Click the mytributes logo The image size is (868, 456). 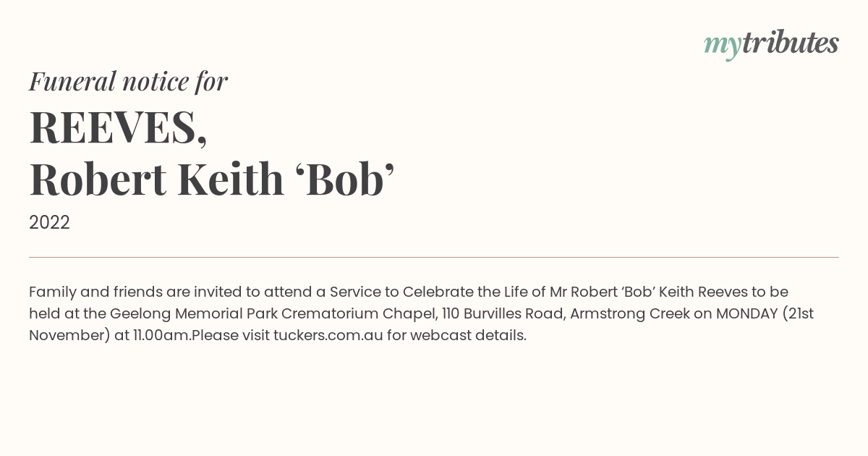click(x=771, y=45)
